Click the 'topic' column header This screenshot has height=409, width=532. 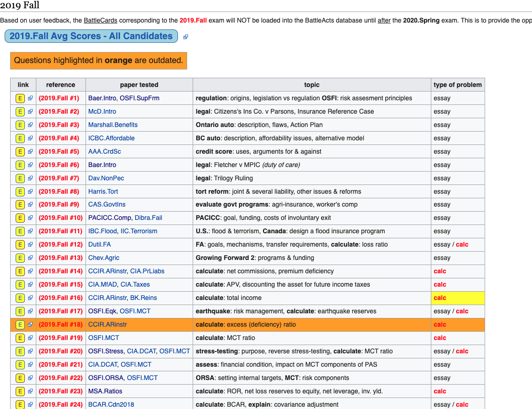click(x=312, y=85)
